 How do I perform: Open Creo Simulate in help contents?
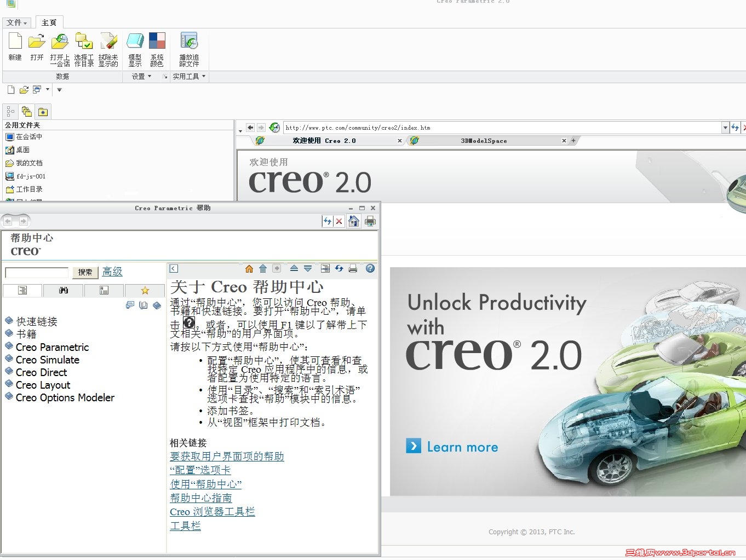click(x=48, y=360)
